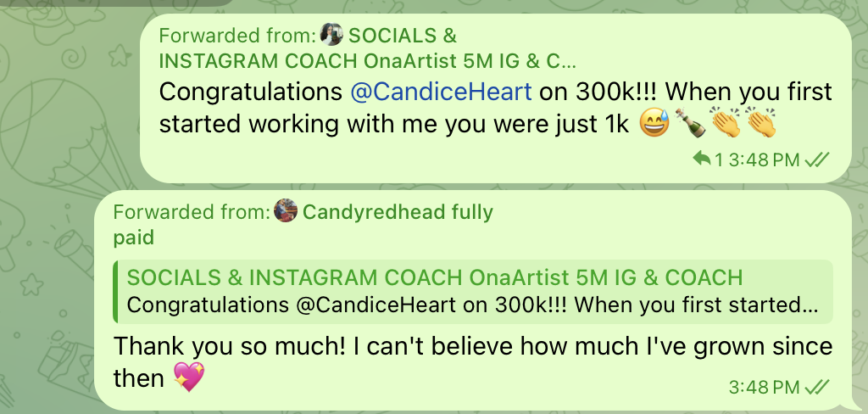Click the last clapping hands emoji
This screenshot has height=414, width=868.
tap(760, 124)
